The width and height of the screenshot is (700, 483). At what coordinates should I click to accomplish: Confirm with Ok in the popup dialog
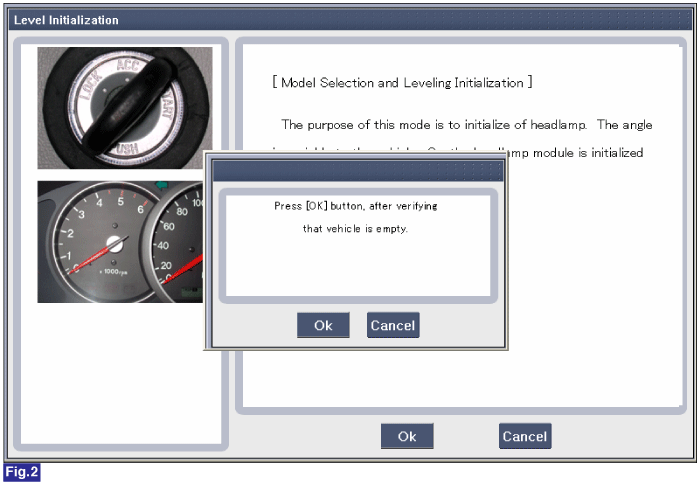[323, 325]
